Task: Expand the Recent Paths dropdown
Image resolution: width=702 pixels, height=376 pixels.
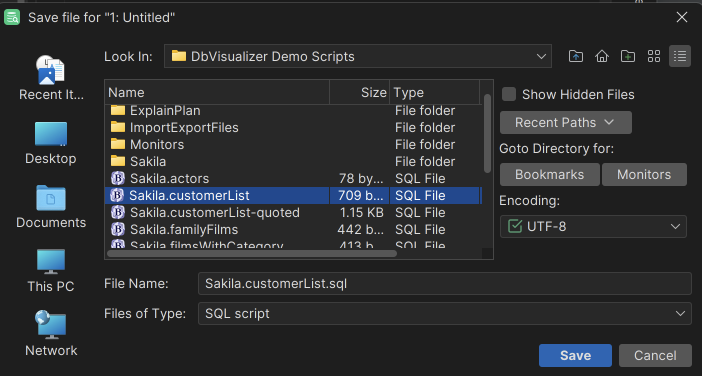Action: coord(566,123)
